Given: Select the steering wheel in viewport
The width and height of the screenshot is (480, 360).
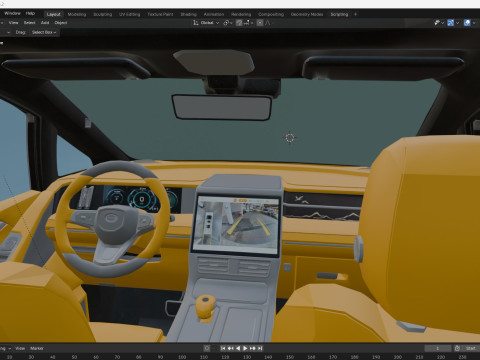Looking at the screenshot, I should (x=113, y=219).
